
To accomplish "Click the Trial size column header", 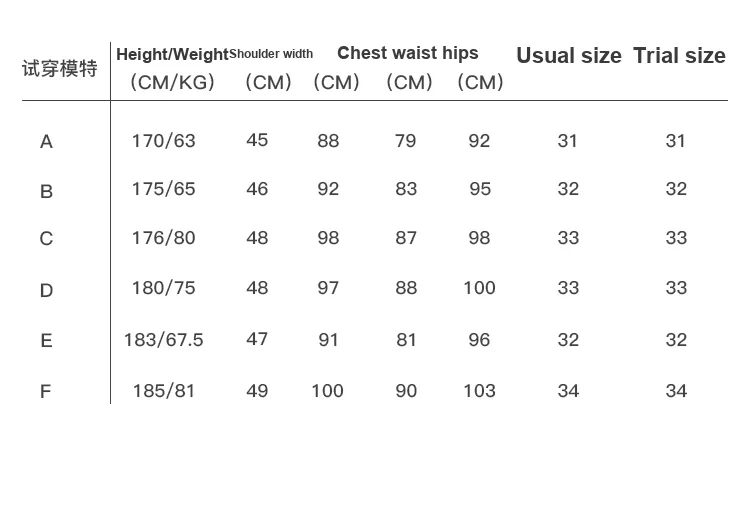I will point(679,56).
